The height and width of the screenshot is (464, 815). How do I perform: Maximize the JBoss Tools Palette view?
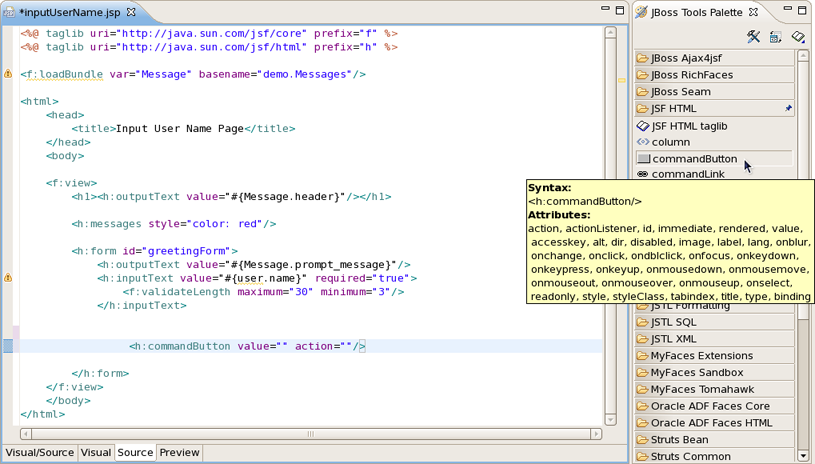(803, 10)
